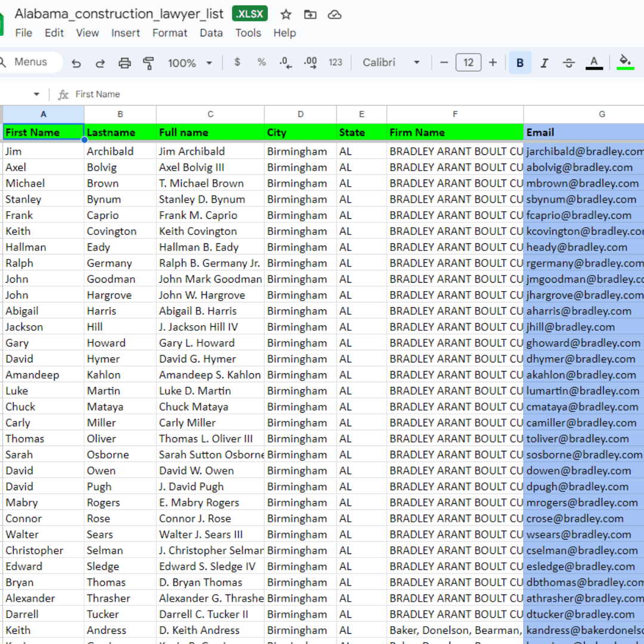Print the spreadsheet using printer icon

click(125, 63)
